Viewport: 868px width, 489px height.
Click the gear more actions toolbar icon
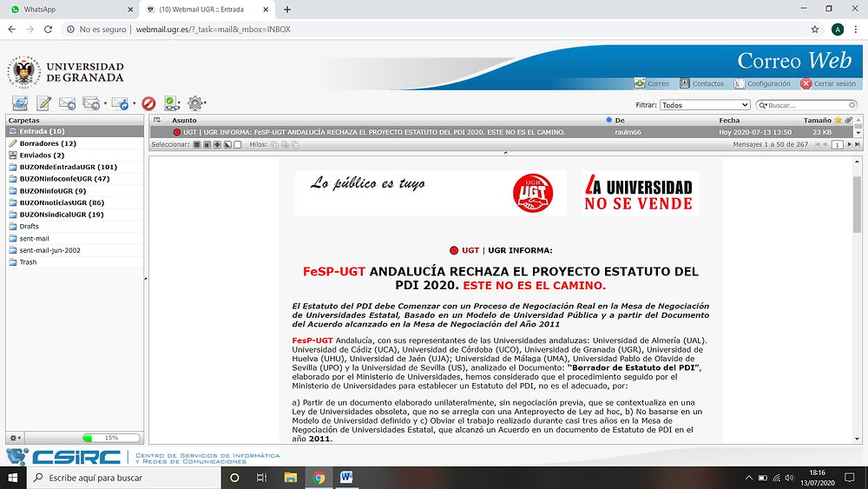(x=194, y=103)
